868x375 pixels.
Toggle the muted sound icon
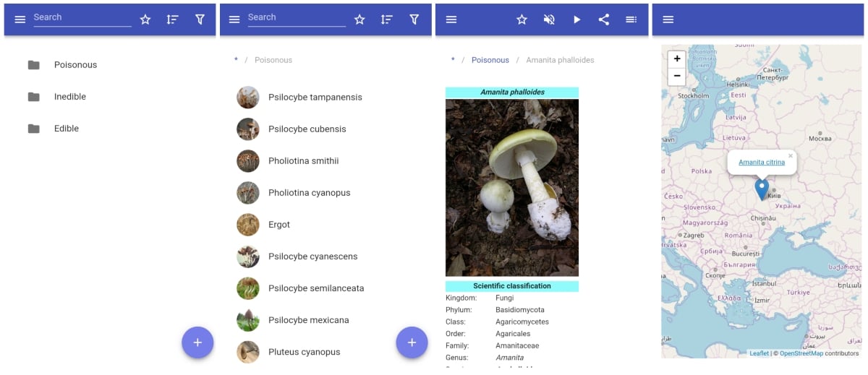[x=549, y=20]
